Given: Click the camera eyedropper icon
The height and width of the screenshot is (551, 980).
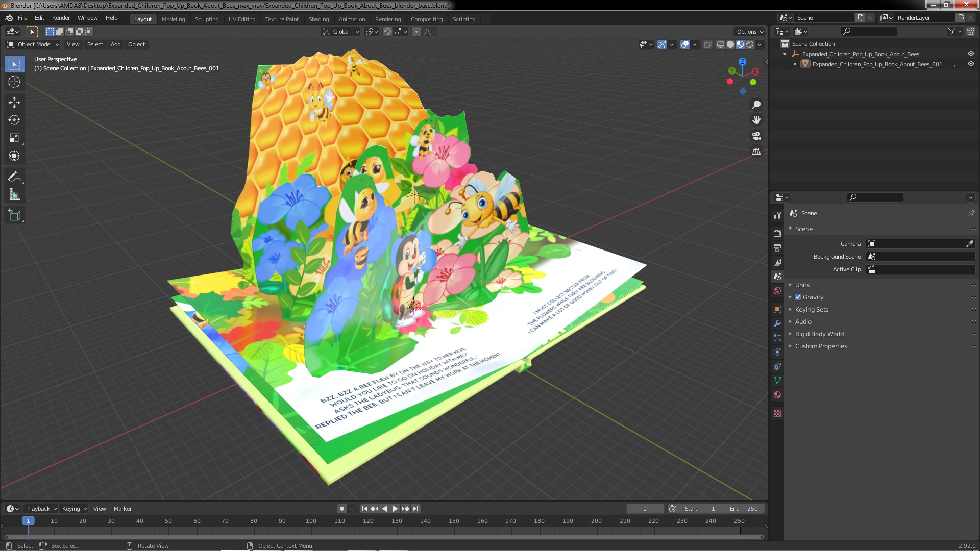Looking at the screenshot, I should [970, 244].
